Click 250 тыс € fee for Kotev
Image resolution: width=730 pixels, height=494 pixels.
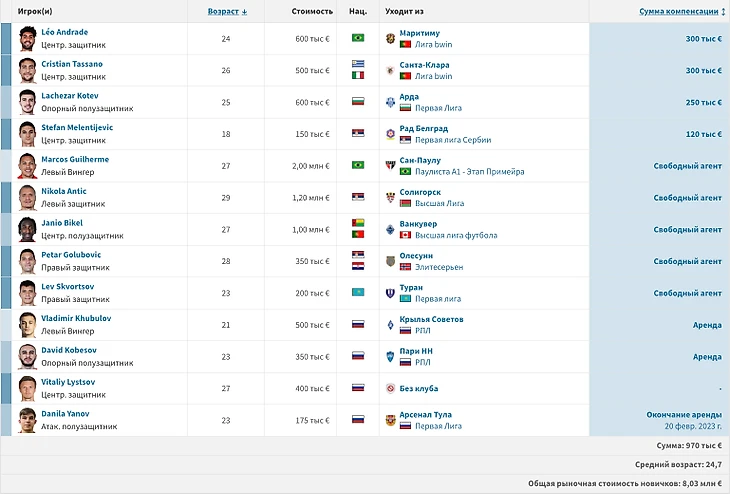tap(703, 102)
